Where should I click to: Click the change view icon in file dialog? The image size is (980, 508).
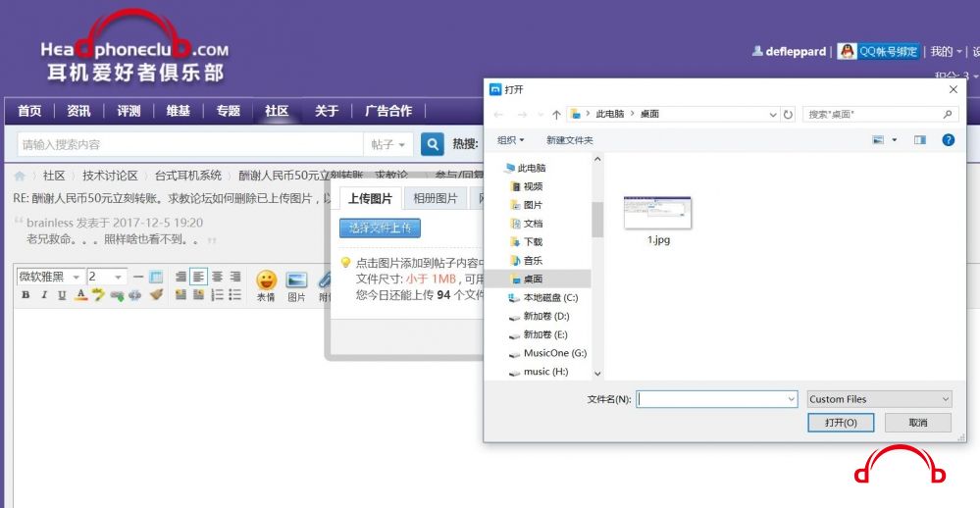click(878, 140)
